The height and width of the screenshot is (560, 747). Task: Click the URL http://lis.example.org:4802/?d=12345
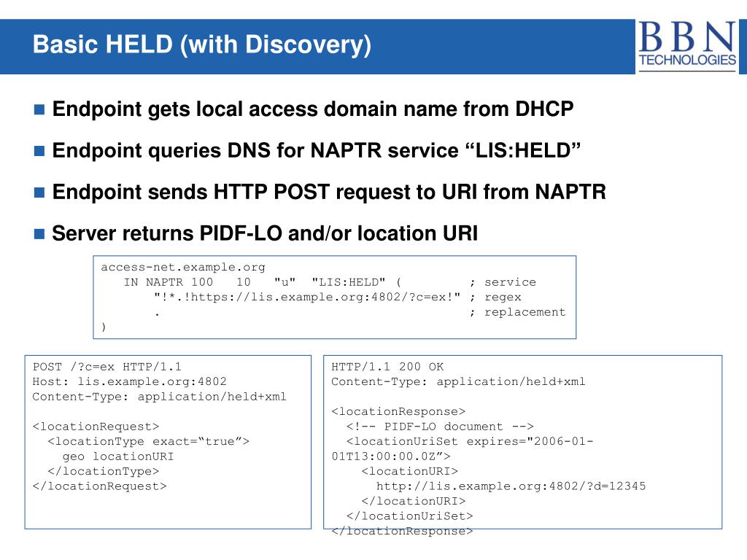pos(511,486)
